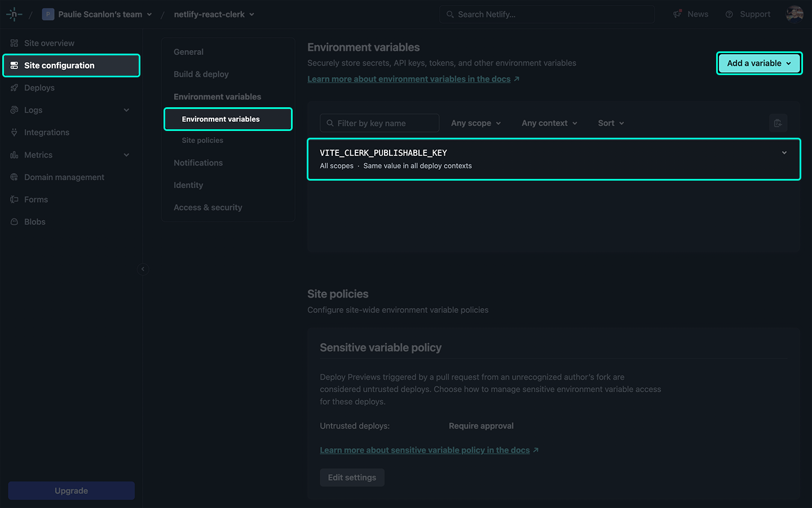Screen dimensions: 812x508
Task: Click the Netlify logo icon
Action: 14,14
